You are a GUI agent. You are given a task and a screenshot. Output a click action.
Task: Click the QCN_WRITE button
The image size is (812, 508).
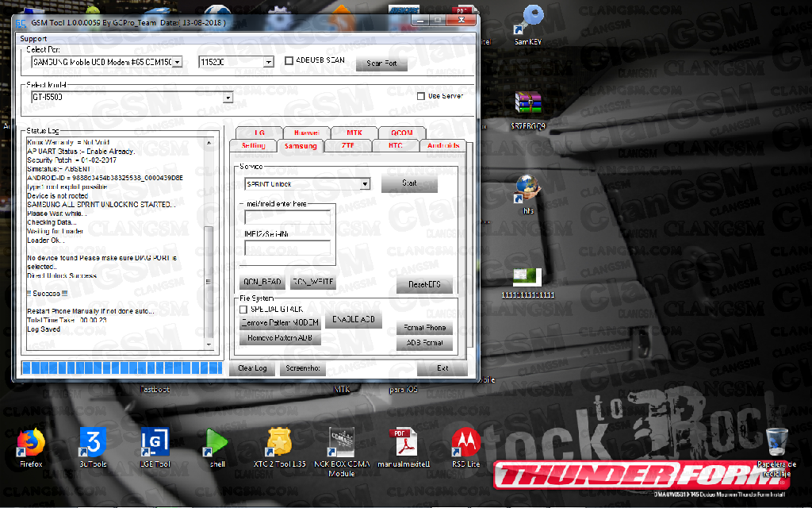coord(312,282)
